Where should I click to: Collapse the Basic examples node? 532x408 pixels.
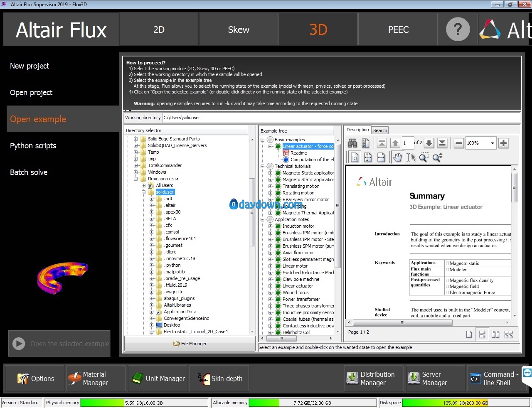(263, 140)
